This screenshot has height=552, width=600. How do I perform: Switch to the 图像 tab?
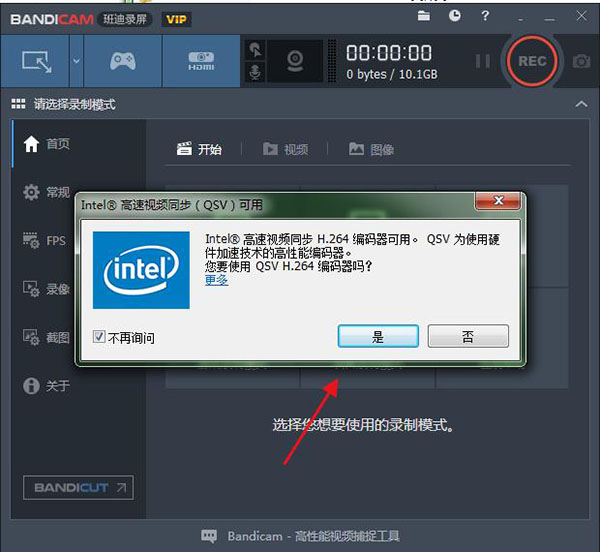click(371, 149)
